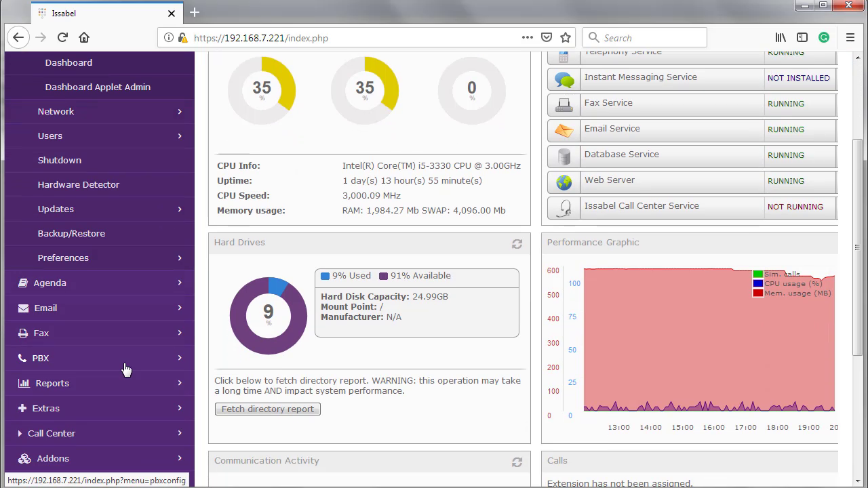Open Backup/Restore menu item
Viewport: 868px width, 488px height.
point(71,233)
